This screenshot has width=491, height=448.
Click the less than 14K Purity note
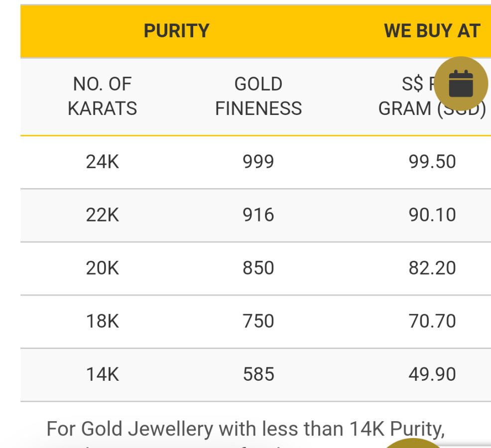click(245, 428)
